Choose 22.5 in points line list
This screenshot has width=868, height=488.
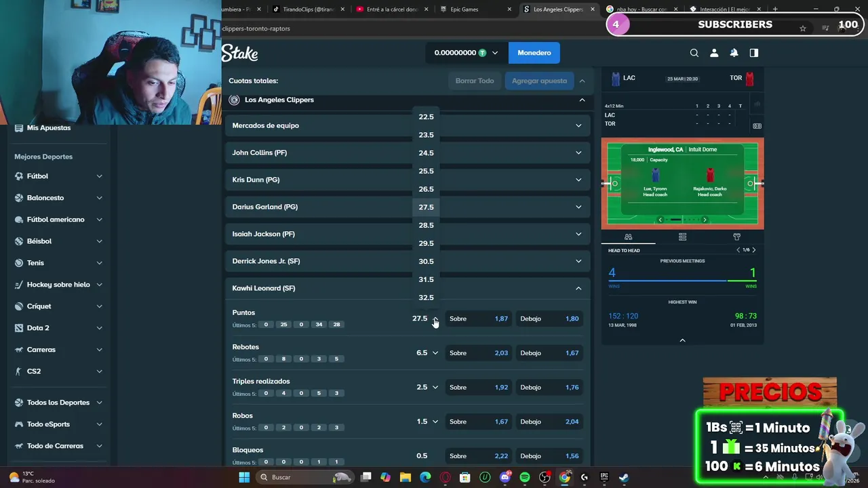[x=426, y=117]
